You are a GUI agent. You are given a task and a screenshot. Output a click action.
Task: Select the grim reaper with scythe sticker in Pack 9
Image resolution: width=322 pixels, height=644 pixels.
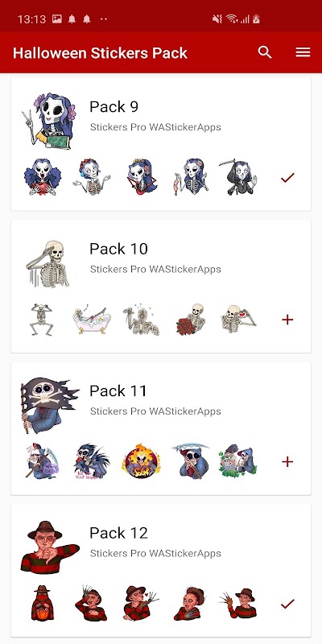239,177
